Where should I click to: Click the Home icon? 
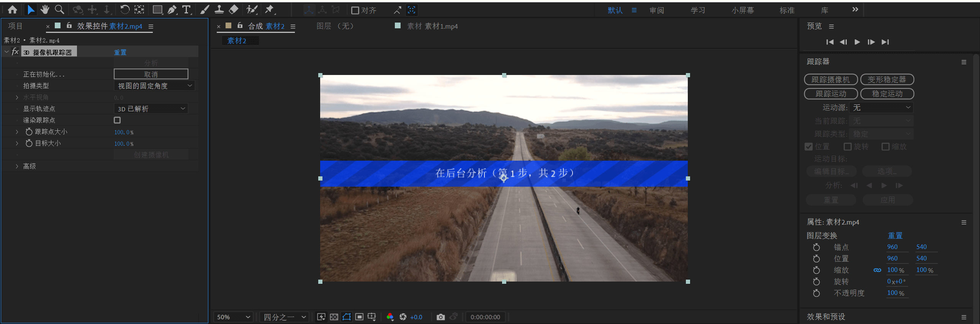(x=13, y=10)
